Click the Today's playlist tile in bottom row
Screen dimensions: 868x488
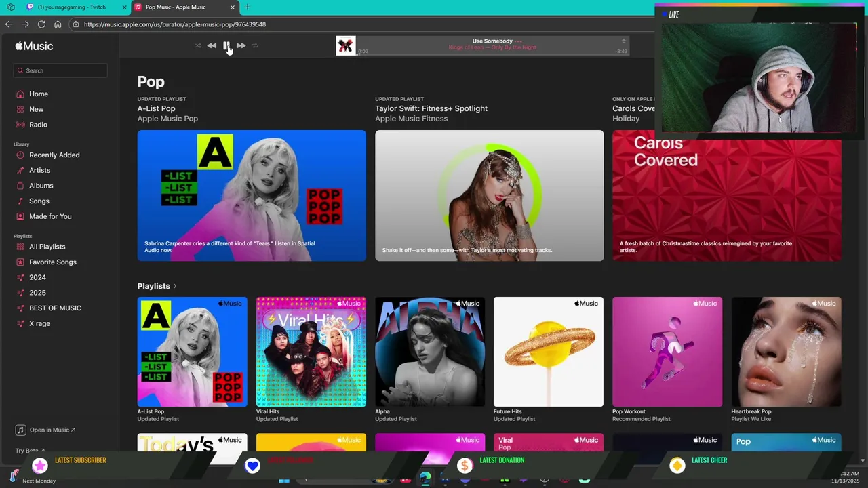pos(192,442)
